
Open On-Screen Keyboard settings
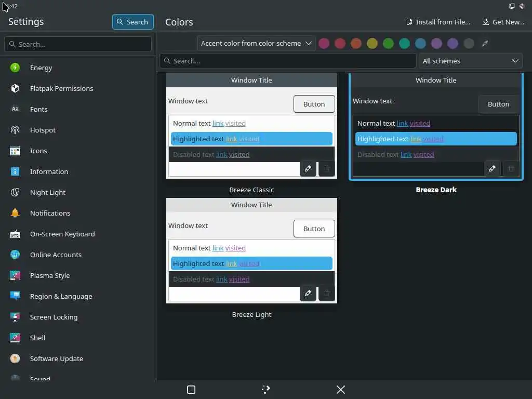click(78, 234)
